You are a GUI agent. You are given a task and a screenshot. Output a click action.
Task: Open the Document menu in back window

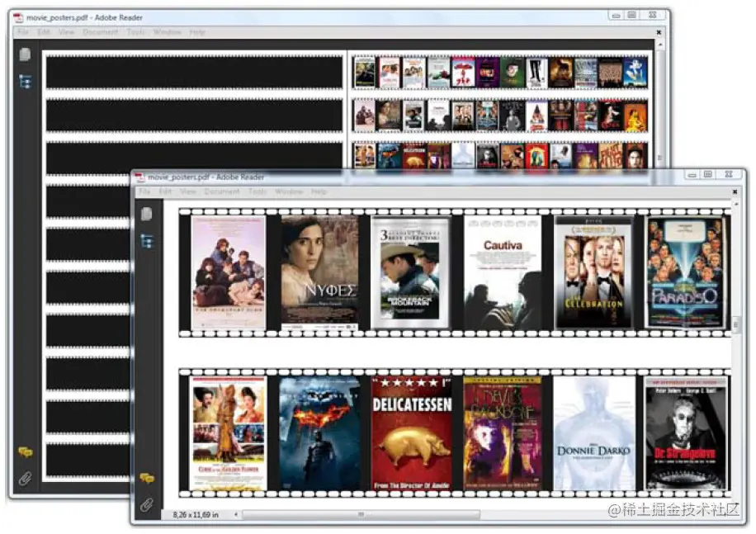(x=101, y=32)
